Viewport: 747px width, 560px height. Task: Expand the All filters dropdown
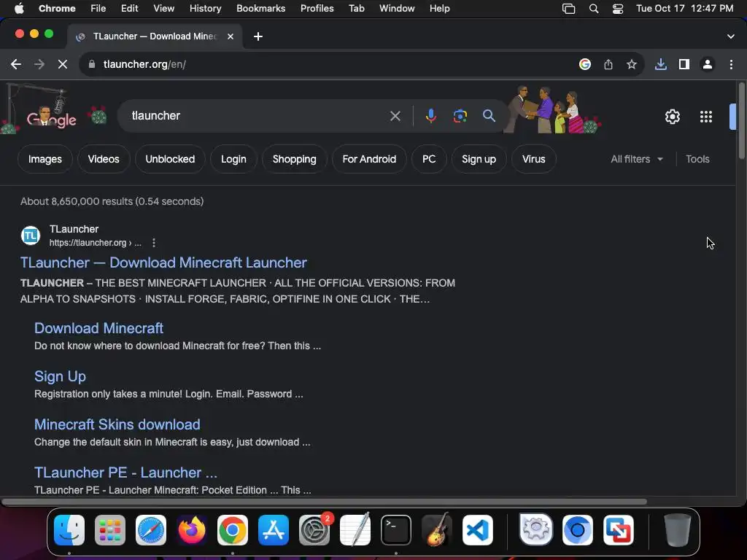(x=636, y=159)
